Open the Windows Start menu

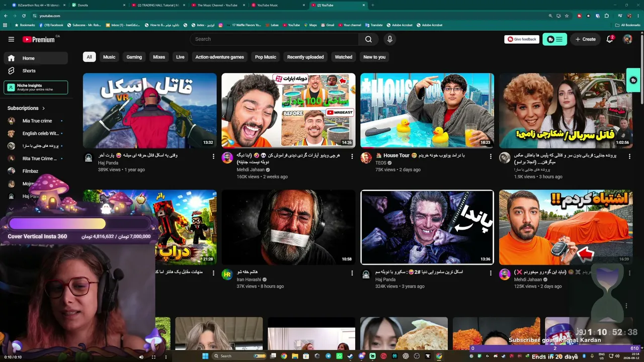pyautogui.click(x=205, y=356)
